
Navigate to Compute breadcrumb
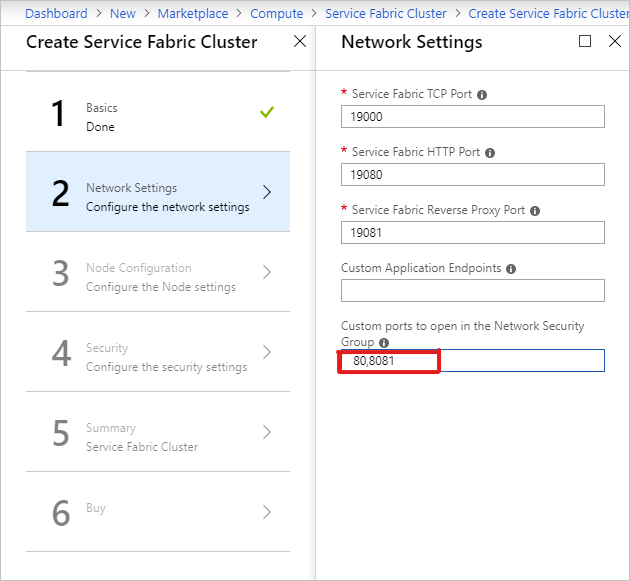(x=276, y=13)
